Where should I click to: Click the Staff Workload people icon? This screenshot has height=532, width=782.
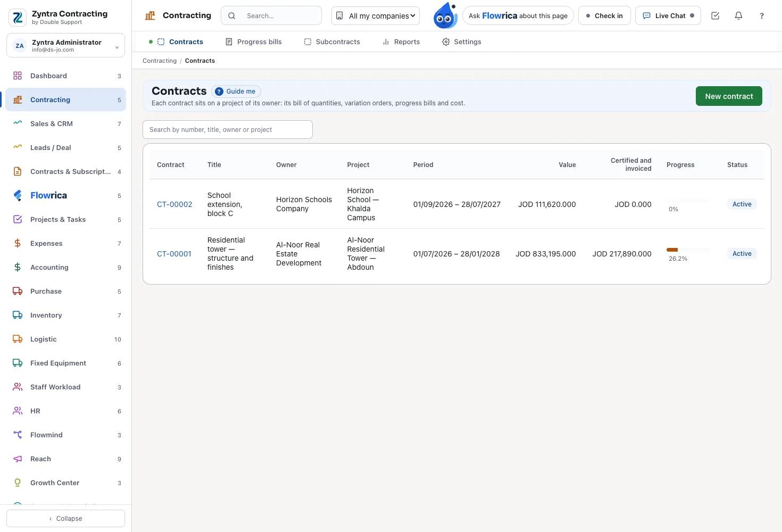click(18, 387)
